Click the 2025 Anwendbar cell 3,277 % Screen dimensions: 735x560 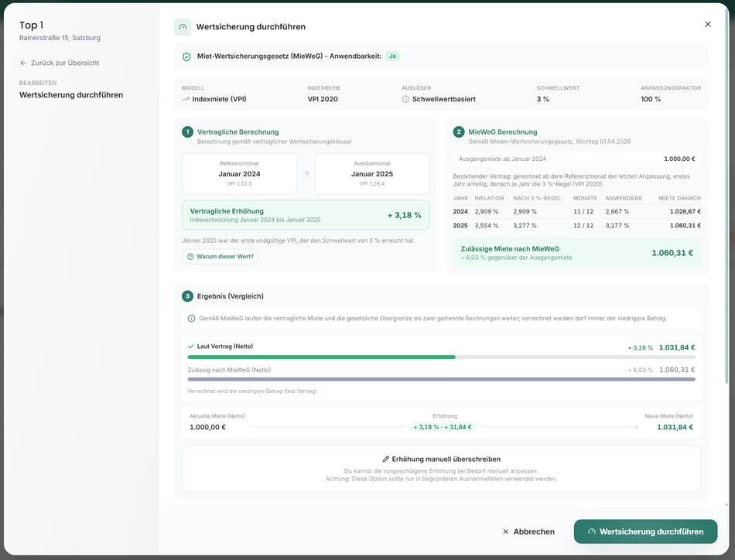tap(617, 226)
